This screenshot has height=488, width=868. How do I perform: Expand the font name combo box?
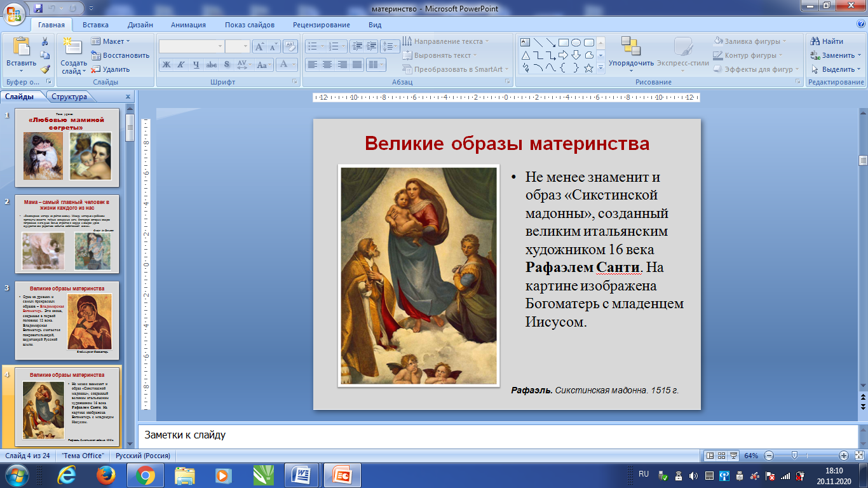coord(220,46)
